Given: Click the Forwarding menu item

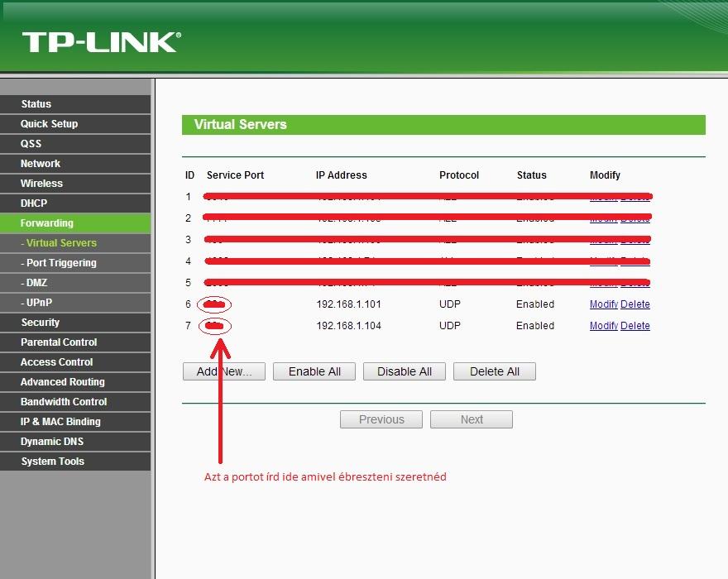Looking at the screenshot, I should pyautogui.click(x=75, y=223).
